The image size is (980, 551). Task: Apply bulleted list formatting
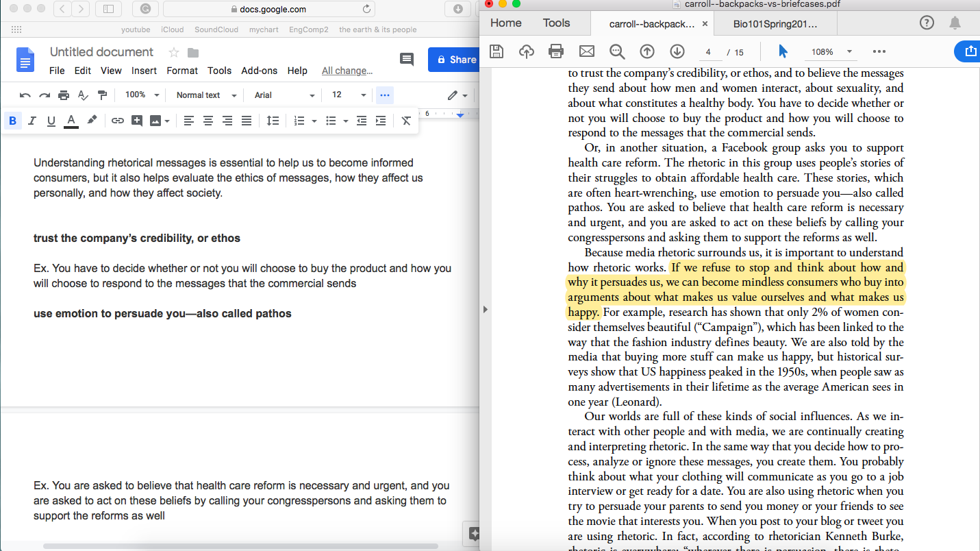[331, 121]
